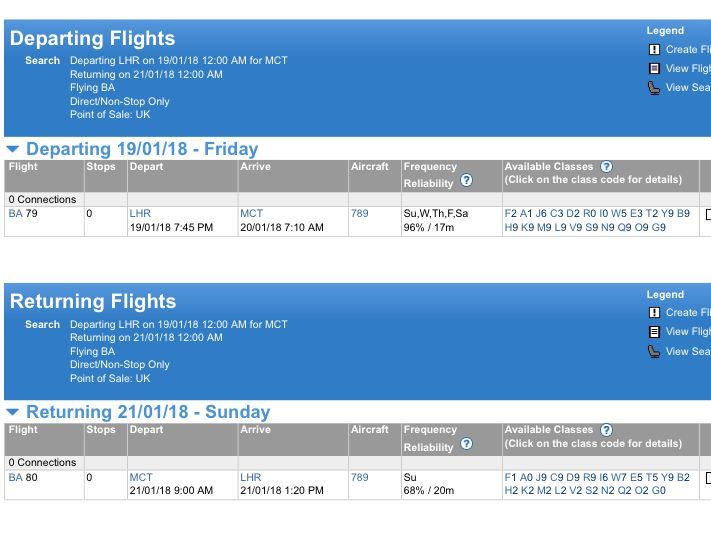The width and height of the screenshot is (711, 541).
Task: Click the 789 aircraft link for BA 79
Action: [x=359, y=213]
